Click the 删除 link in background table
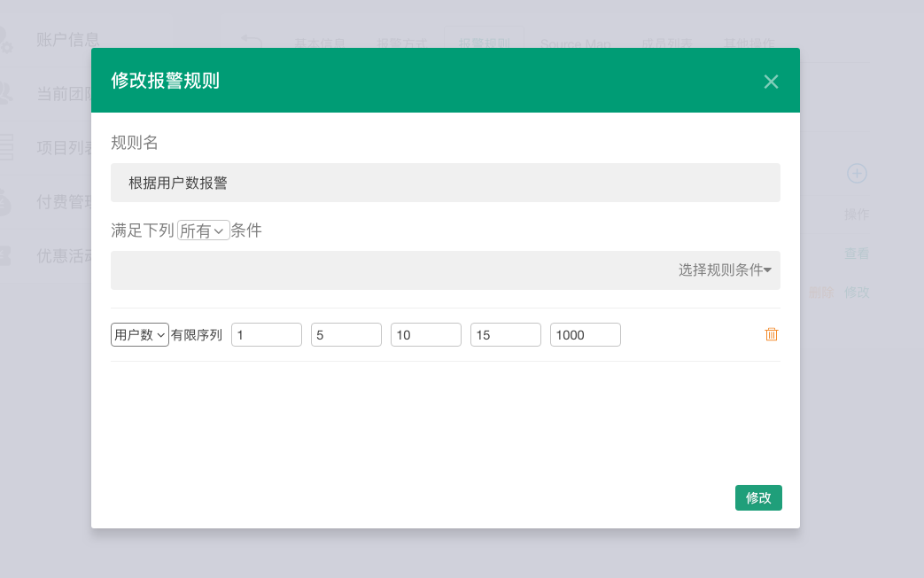Screen dimensions: 924x578 pyautogui.click(x=821, y=292)
